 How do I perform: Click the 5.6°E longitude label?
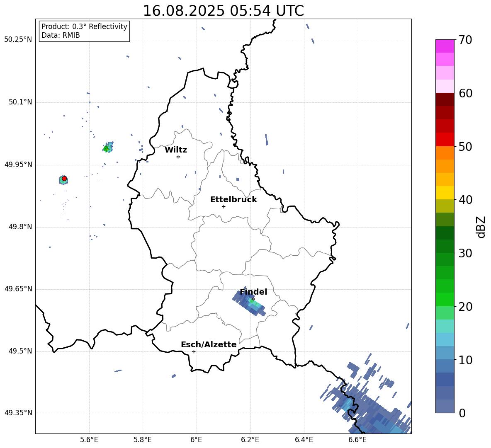pyautogui.click(x=89, y=440)
